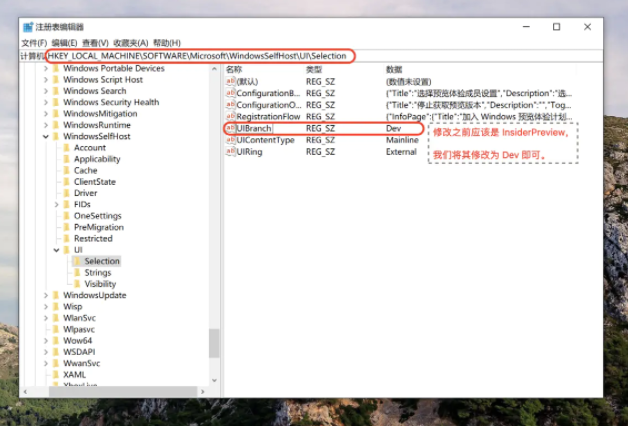The image size is (628, 426).
Task: Click the horizontal scroll right arrow
Action: (203, 392)
